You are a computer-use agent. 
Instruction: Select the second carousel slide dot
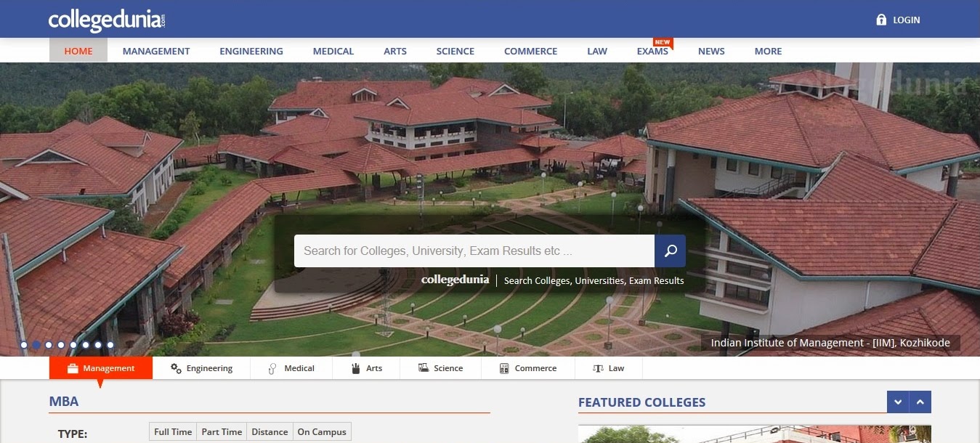point(36,345)
